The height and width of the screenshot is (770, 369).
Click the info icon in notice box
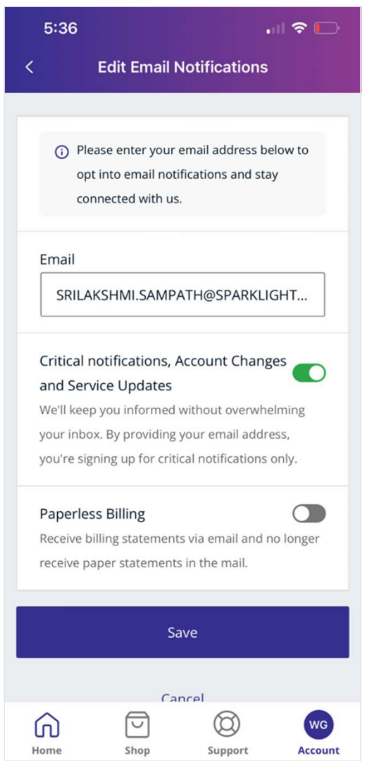[x=61, y=152]
